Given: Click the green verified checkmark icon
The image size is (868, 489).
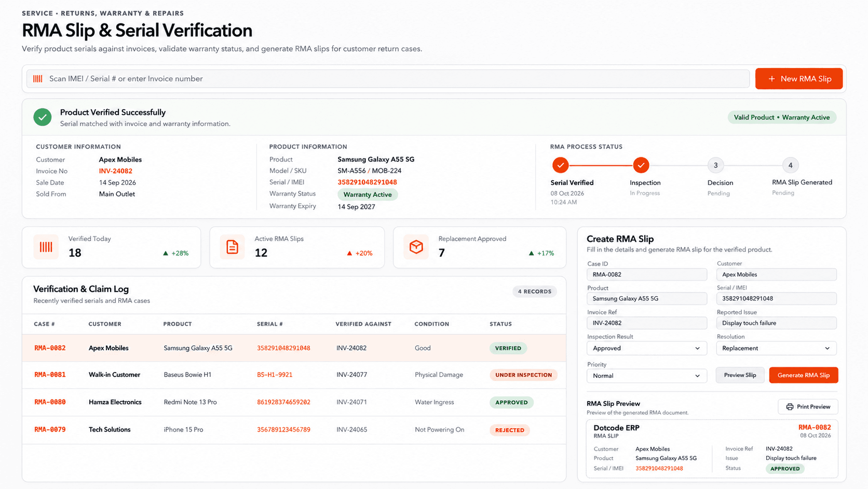Looking at the screenshot, I should (43, 117).
